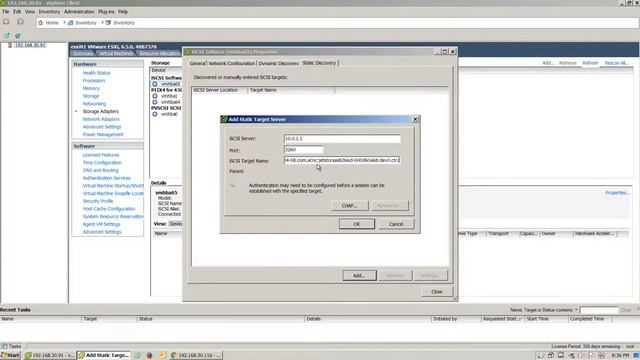This screenshot has height=360, width=640.
Task: Click the Requested Start column header
Action: [502, 319]
